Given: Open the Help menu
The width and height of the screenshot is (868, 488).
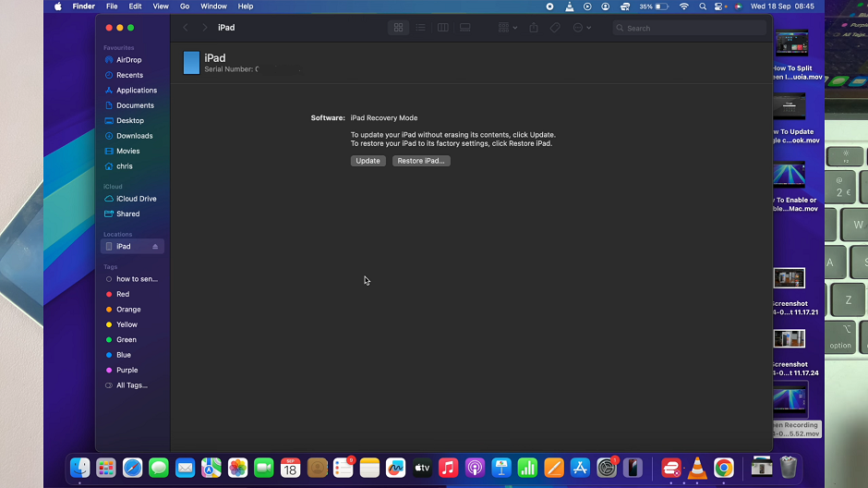Looking at the screenshot, I should (x=246, y=6).
